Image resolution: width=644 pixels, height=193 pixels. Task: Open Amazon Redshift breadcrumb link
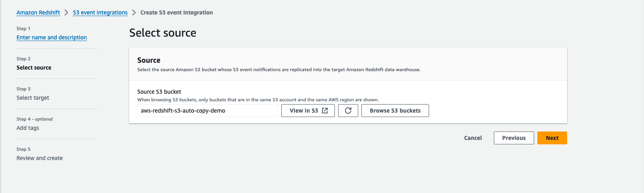pyautogui.click(x=38, y=12)
